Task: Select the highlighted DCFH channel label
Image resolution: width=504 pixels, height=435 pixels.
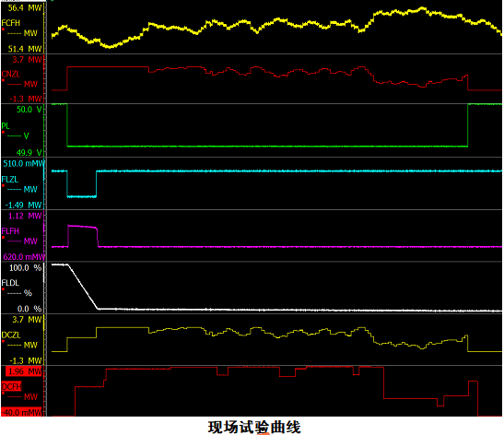Action: (x=11, y=387)
